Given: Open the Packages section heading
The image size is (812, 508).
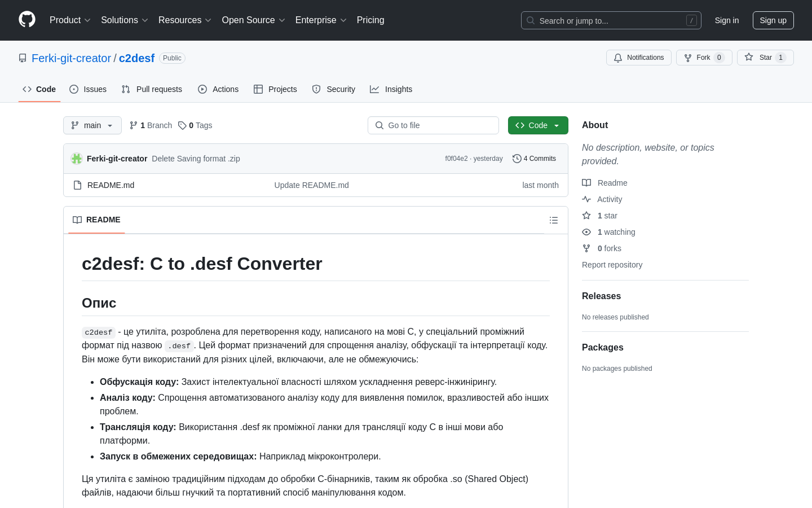Looking at the screenshot, I should coord(602,348).
